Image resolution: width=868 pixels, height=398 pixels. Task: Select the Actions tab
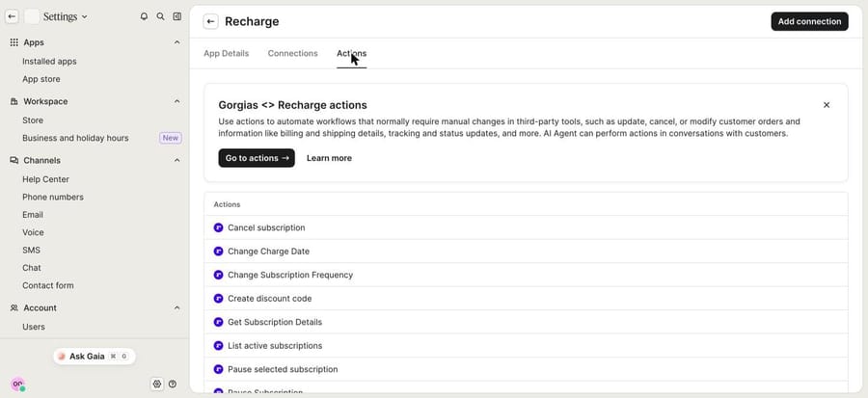point(351,54)
